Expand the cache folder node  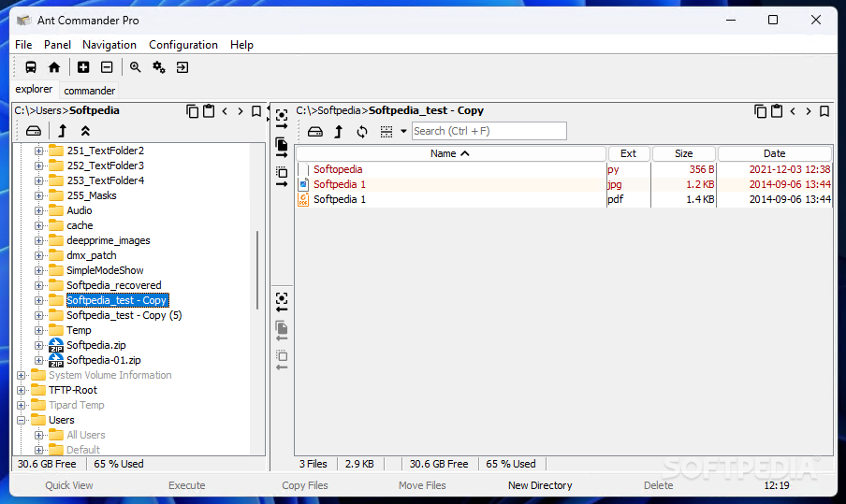coord(39,226)
